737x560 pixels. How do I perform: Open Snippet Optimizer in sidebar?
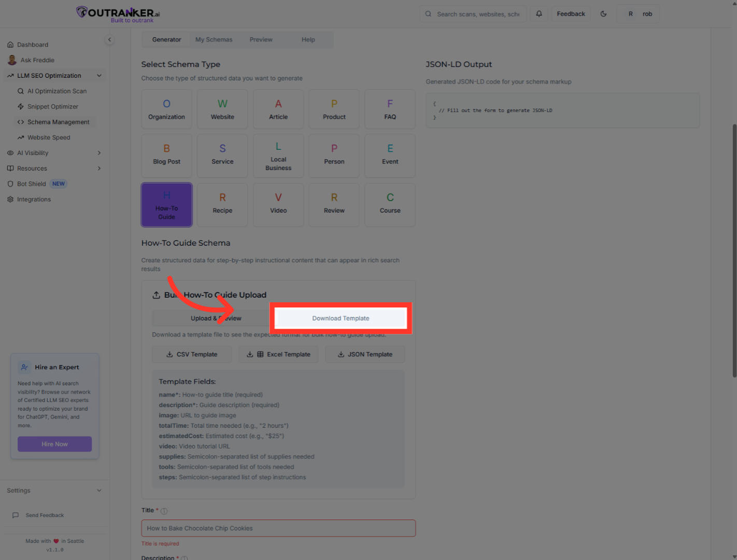(52, 107)
